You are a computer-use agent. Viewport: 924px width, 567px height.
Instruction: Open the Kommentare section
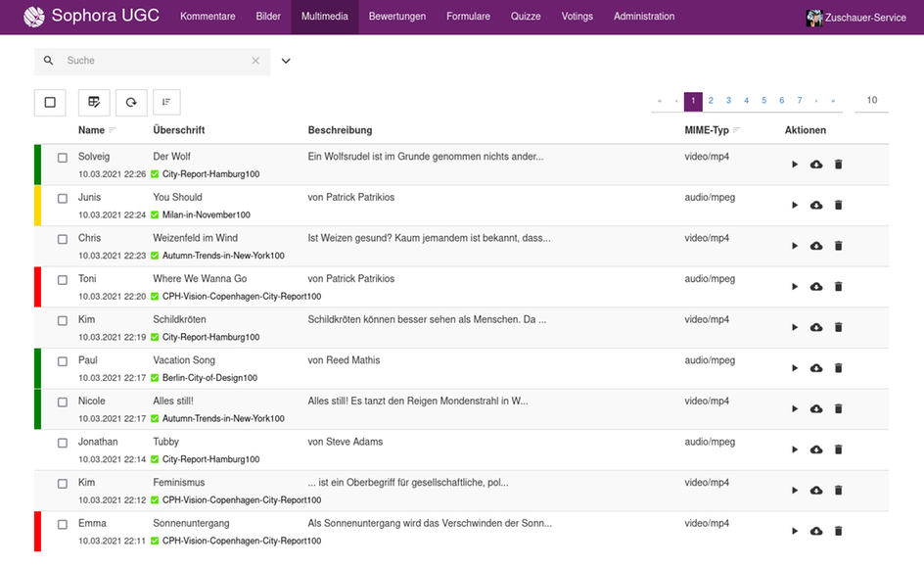pyautogui.click(x=208, y=17)
